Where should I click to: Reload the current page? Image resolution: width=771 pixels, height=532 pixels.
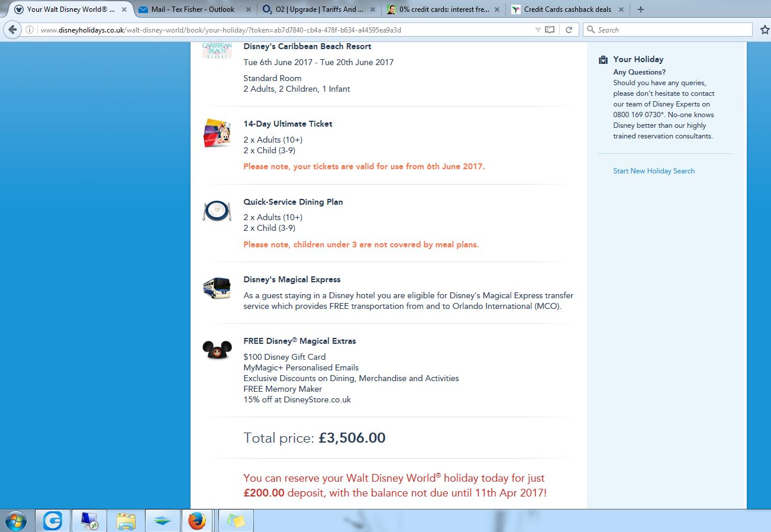point(569,30)
